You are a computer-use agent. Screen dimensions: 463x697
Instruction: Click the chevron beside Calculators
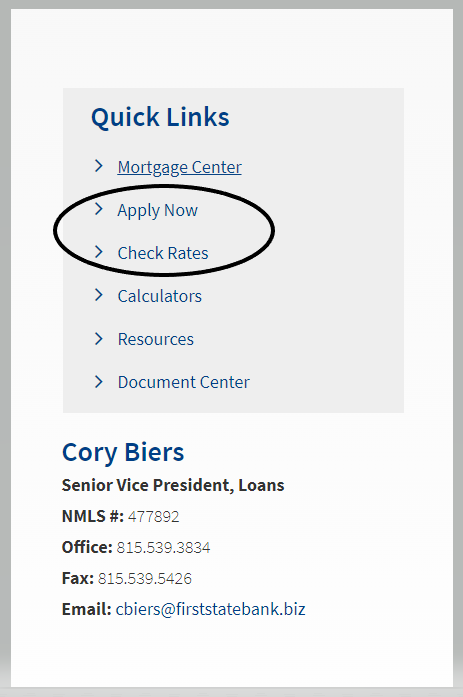click(99, 295)
